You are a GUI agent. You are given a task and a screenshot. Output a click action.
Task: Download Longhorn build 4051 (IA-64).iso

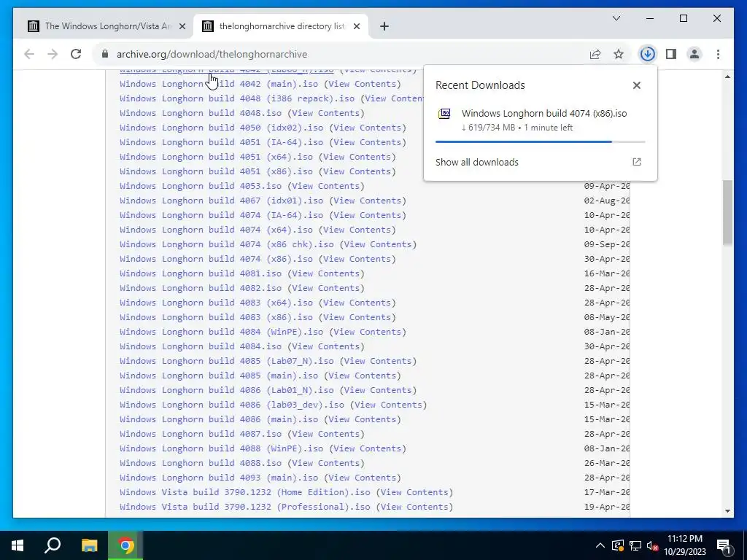click(222, 142)
